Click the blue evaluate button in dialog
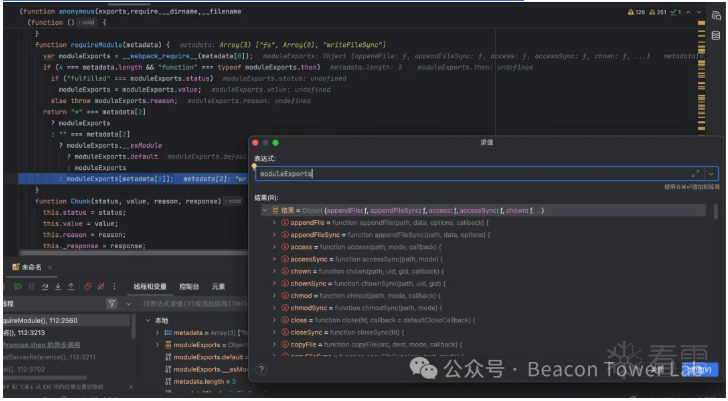The image size is (728, 401). [x=700, y=370]
